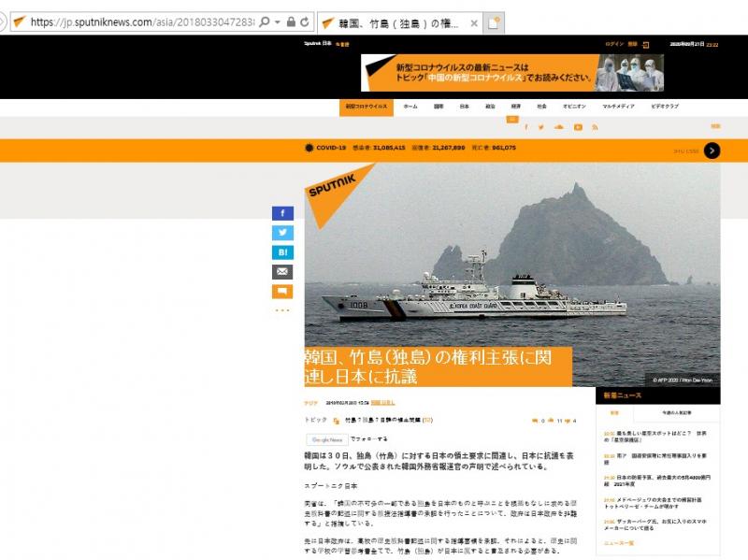This screenshot has height=560, width=748.
Task: Open Sputnik's YouTube channel icon in header
Action: point(578,127)
